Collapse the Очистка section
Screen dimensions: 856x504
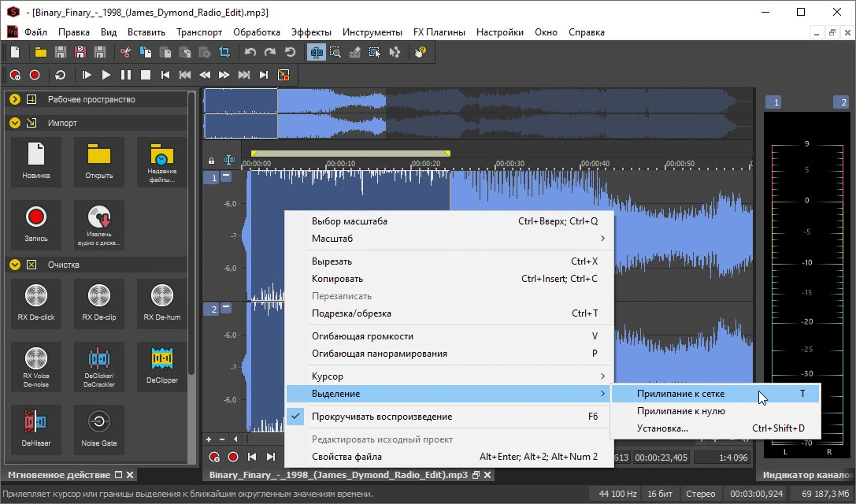click(15, 265)
